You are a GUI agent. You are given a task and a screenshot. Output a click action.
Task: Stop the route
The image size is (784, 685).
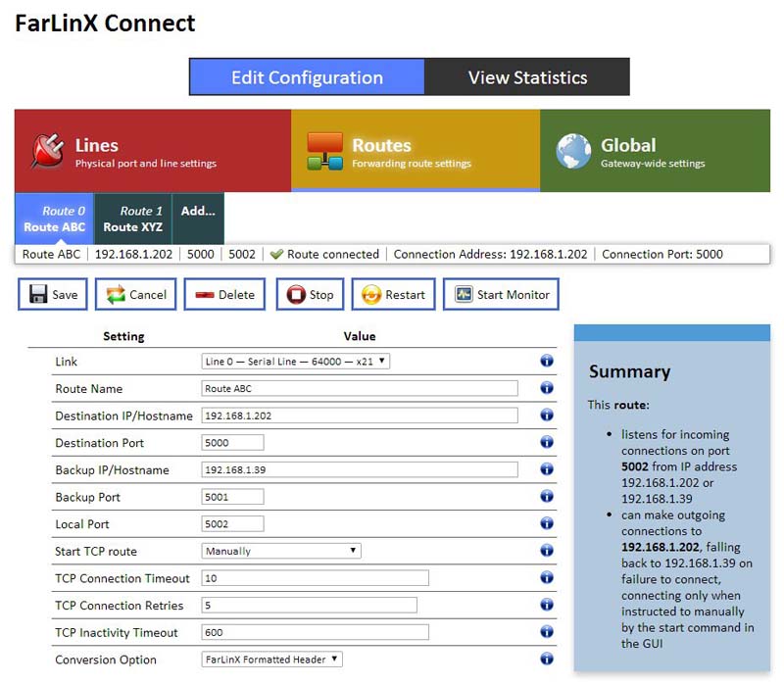point(310,294)
